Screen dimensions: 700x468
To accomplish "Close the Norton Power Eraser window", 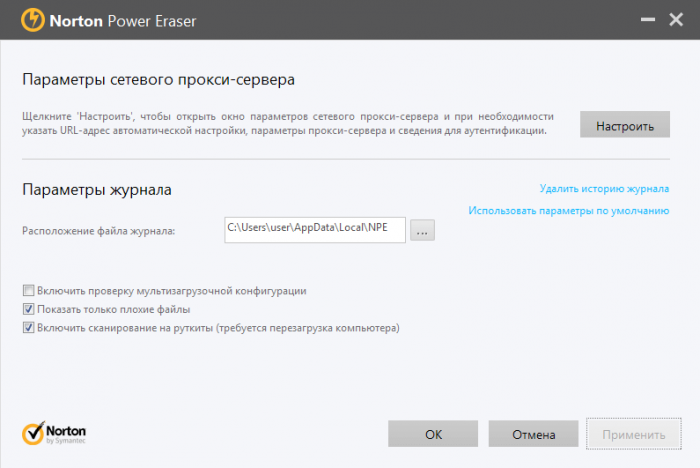I will 676,19.
